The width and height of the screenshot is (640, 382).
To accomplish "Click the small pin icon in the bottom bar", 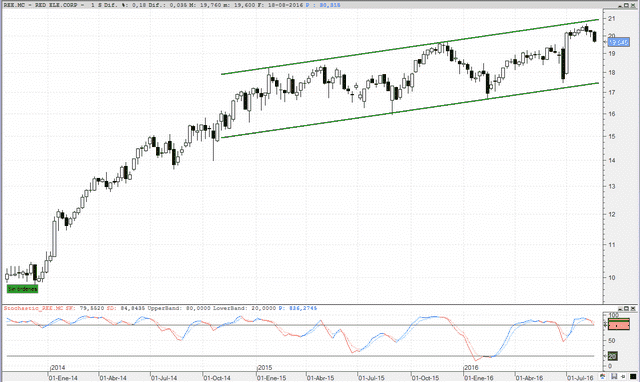I will click(623, 376).
